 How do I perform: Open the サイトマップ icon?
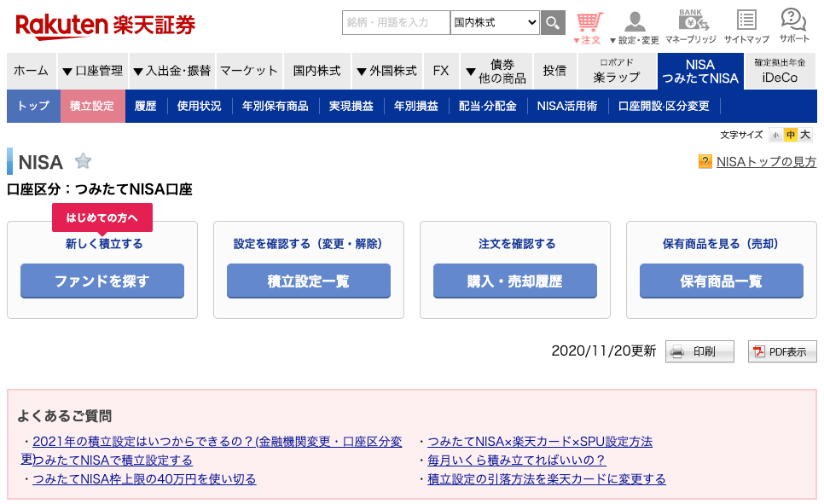[x=746, y=26]
